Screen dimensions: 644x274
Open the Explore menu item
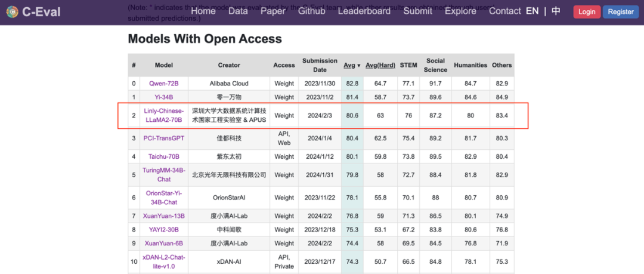click(x=460, y=11)
